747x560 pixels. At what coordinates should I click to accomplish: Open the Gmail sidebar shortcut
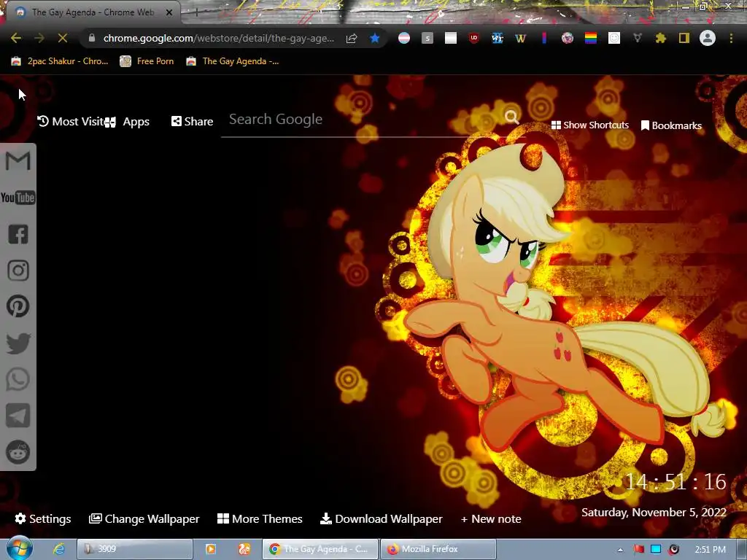[18, 161]
